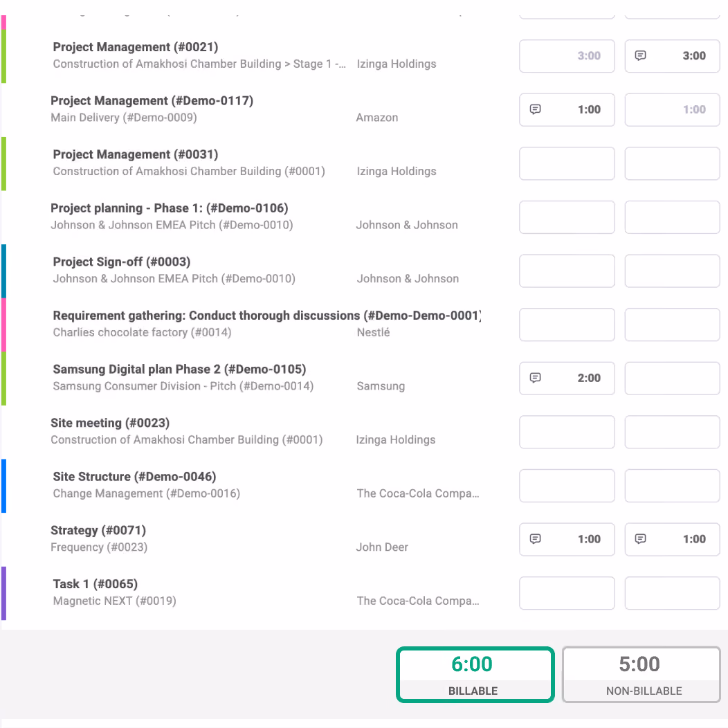Click 'Magnetic NEXT (#0019)' project text
The height and width of the screenshot is (728, 728).
114,601
